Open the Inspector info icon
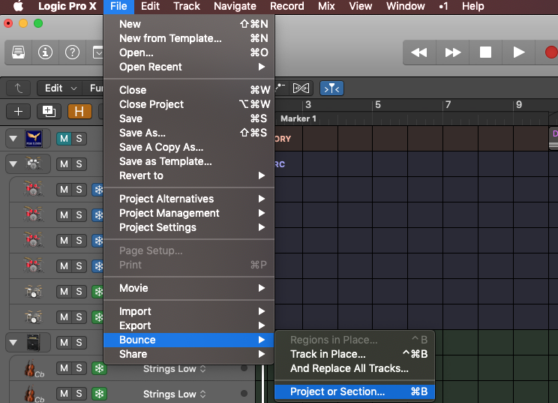This screenshot has height=403, width=558. click(x=45, y=53)
